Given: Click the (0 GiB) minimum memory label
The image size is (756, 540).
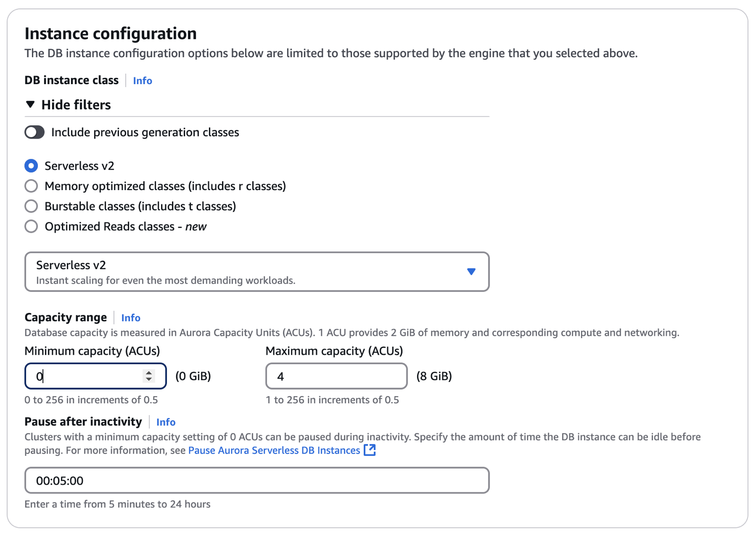Looking at the screenshot, I should [x=193, y=376].
